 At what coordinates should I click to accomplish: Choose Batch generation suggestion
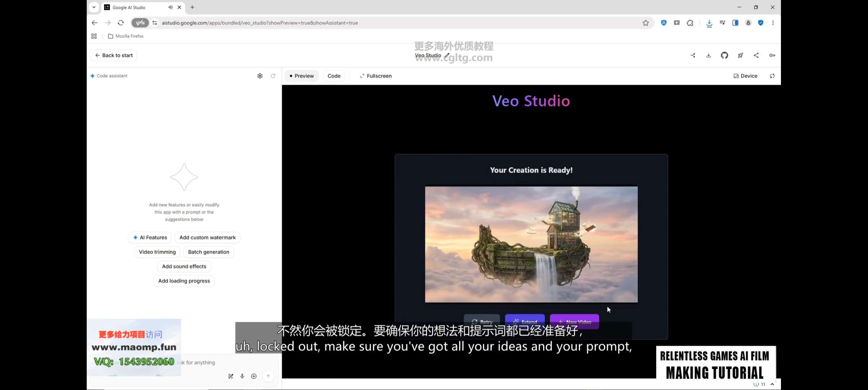pos(209,252)
